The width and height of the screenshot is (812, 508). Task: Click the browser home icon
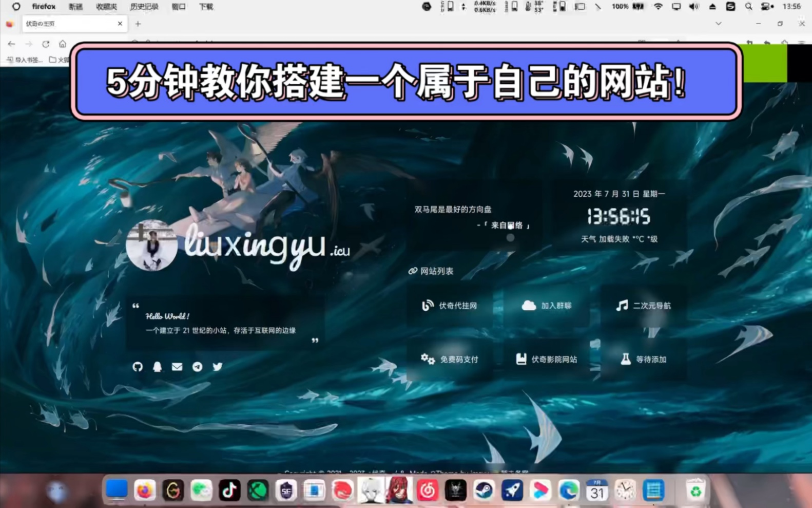coord(63,44)
